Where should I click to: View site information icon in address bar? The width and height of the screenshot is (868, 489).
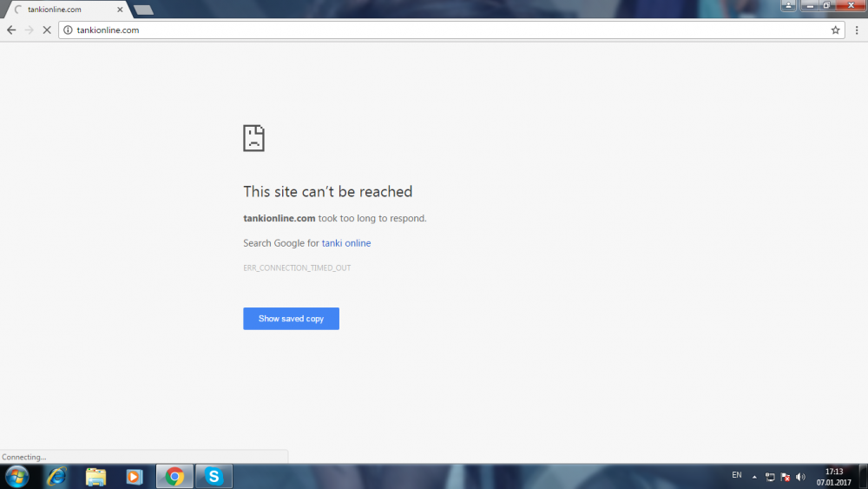68,30
